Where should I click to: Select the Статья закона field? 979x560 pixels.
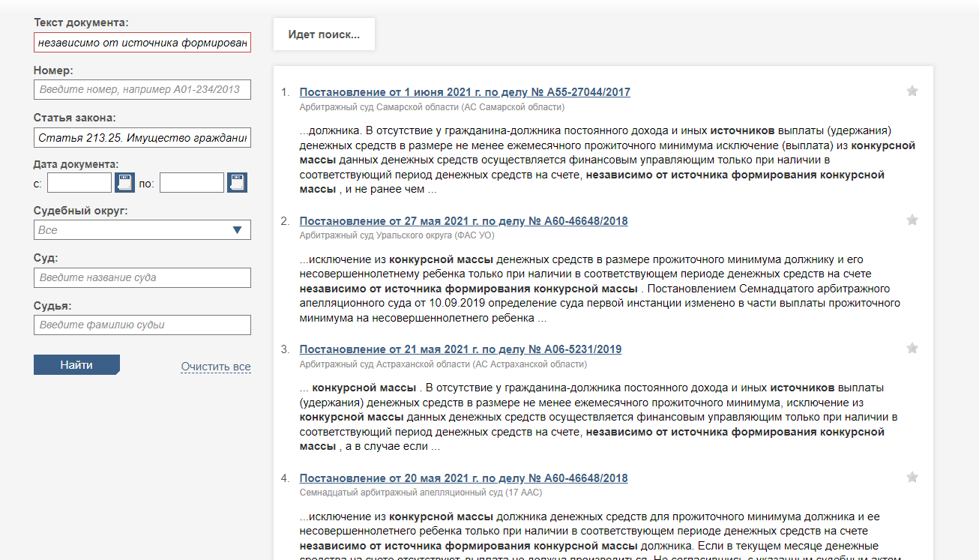coord(142,138)
